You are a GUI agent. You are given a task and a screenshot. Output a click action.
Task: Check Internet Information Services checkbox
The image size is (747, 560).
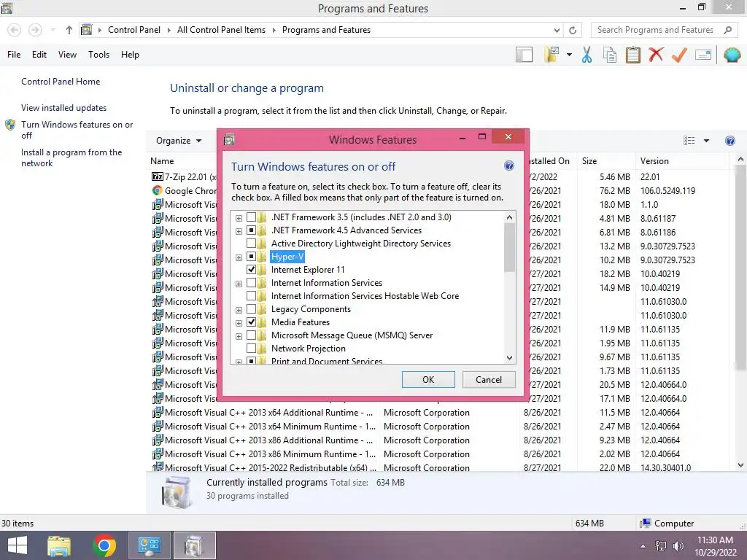[x=251, y=283]
